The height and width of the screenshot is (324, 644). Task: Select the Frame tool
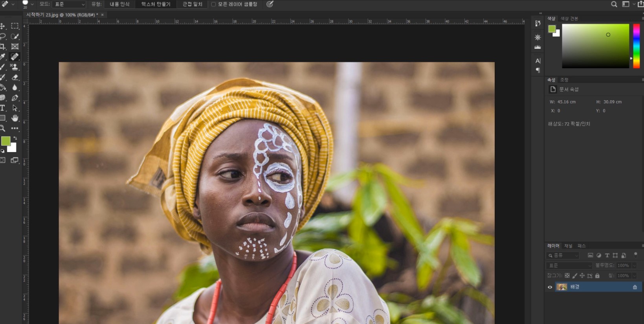pos(15,46)
